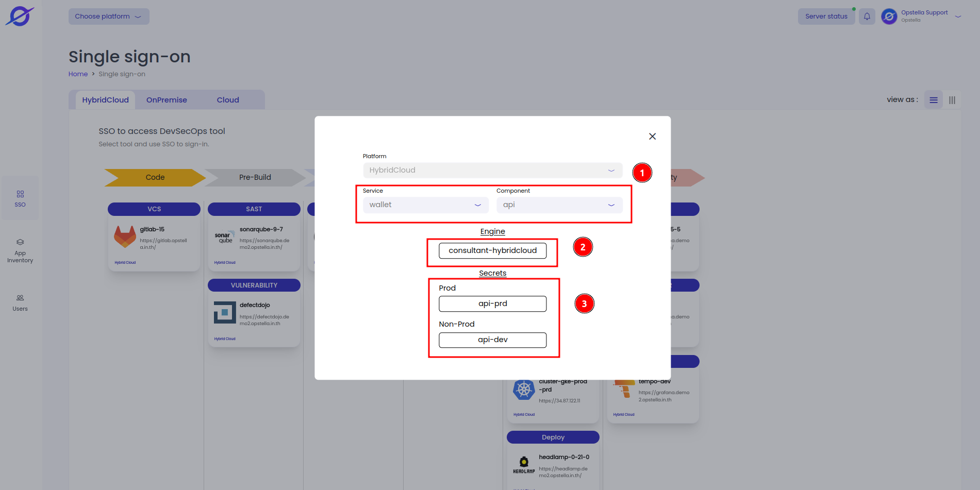Screen dimensions: 980x490
Task: Click the 'Engine' heading in dialog
Action: coord(493,231)
